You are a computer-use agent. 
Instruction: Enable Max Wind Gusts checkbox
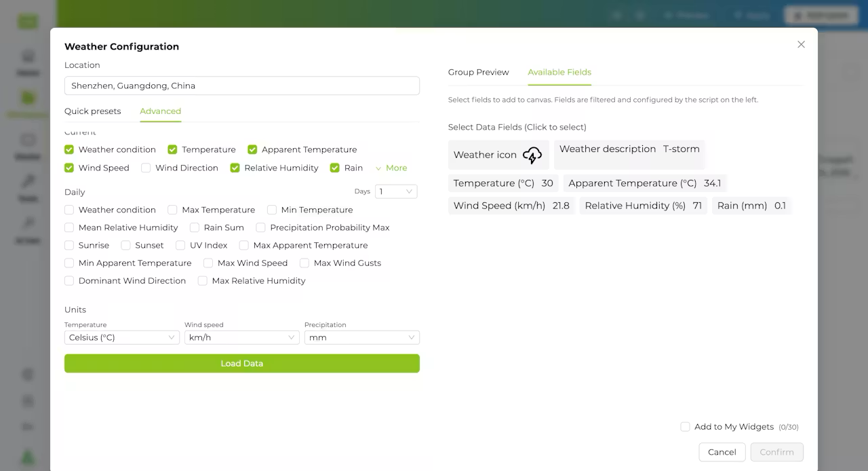pos(304,263)
